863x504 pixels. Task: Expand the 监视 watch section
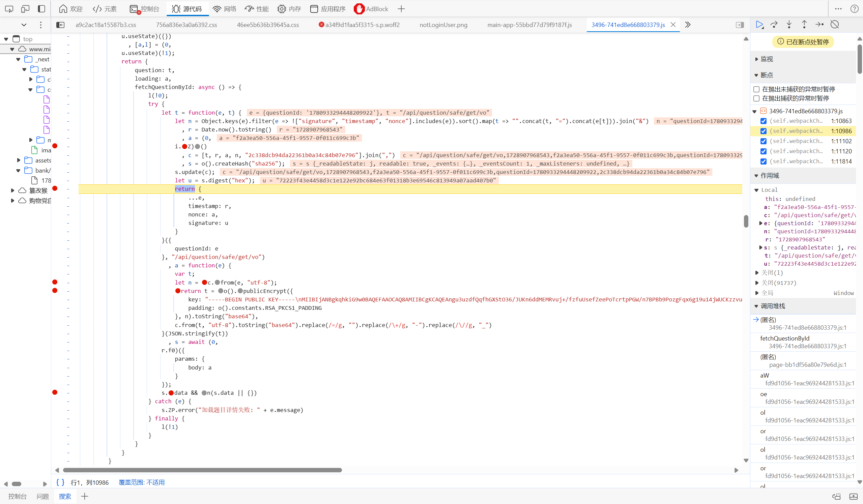coord(767,59)
